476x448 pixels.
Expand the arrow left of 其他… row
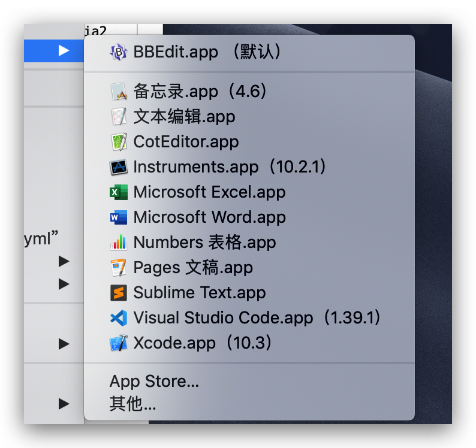tap(64, 404)
